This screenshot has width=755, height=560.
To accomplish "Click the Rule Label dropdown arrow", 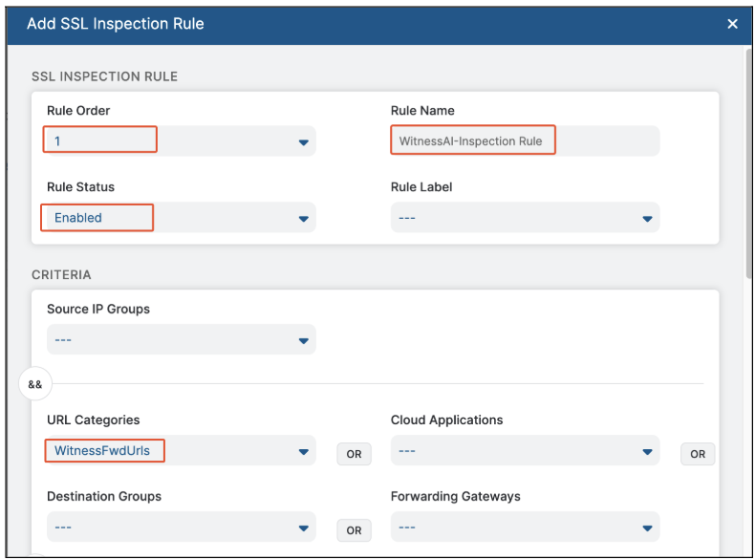I will 648,219.
